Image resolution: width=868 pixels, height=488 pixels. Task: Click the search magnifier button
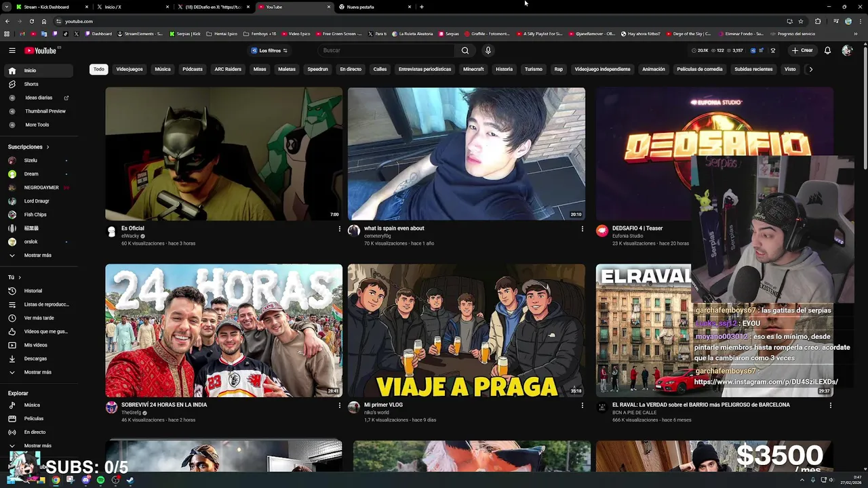click(x=465, y=50)
